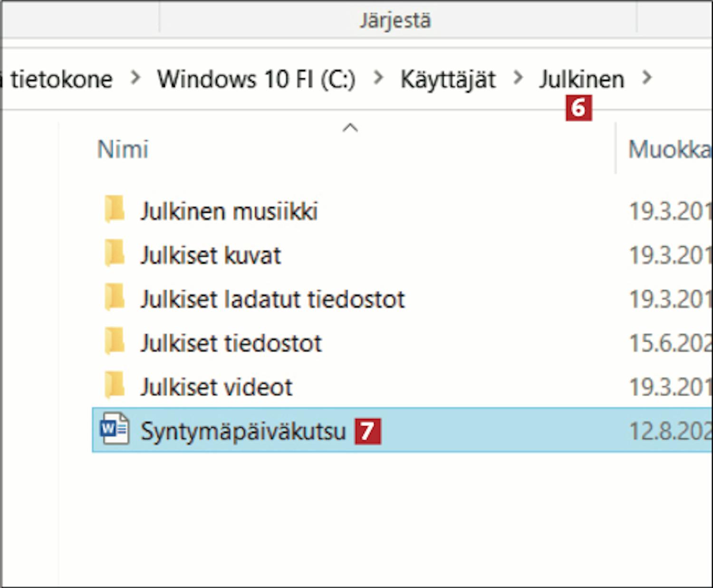Viewport: 713px width, 588px height.
Task: Click the Word icon beside Syntymäpäiväkutsu
Action: (x=114, y=429)
